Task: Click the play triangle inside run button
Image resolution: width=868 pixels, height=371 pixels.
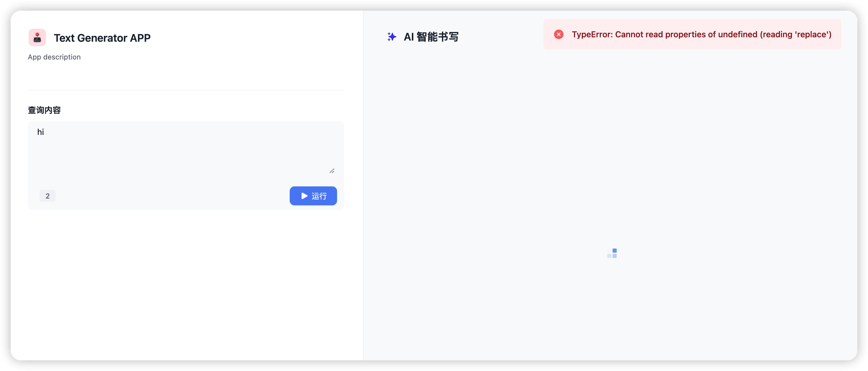Action: tap(304, 196)
